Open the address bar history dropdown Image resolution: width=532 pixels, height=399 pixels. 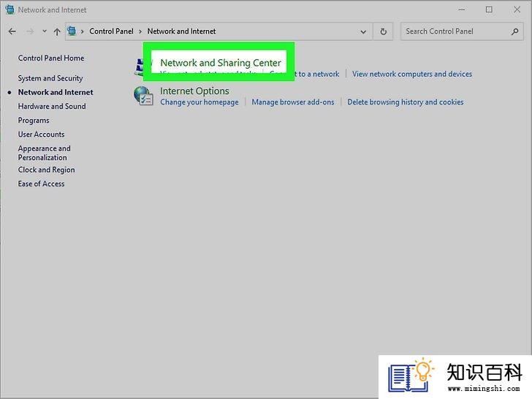tap(363, 32)
